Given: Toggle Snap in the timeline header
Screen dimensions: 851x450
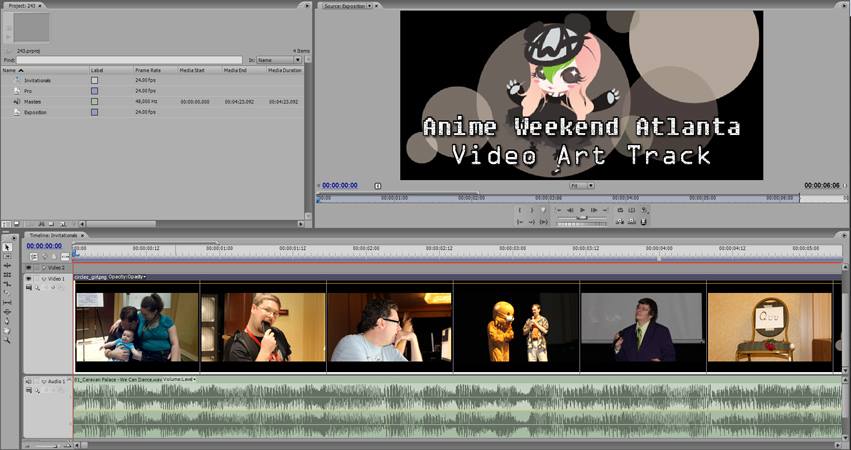Looking at the screenshot, I should [34, 257].
